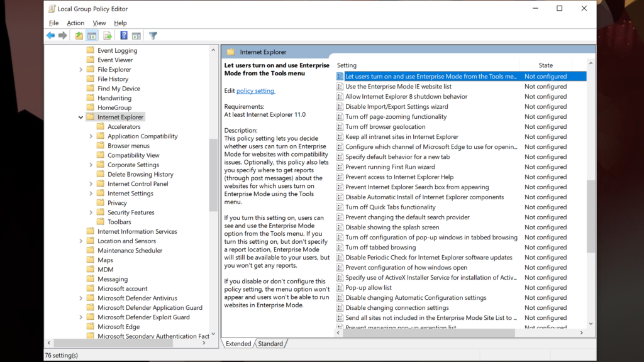Expand the Internet Control Panel node
Image resolution: width=644 pixels, height=362 pixels.
pyautogui.click(x=91, y=184)
